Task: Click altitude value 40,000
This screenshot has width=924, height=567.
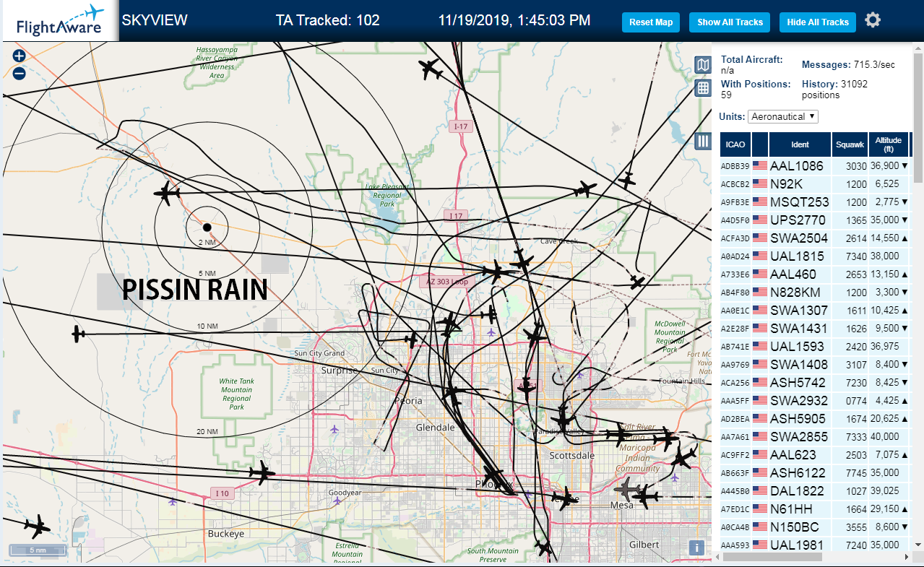Action: [x=885, y=436]
